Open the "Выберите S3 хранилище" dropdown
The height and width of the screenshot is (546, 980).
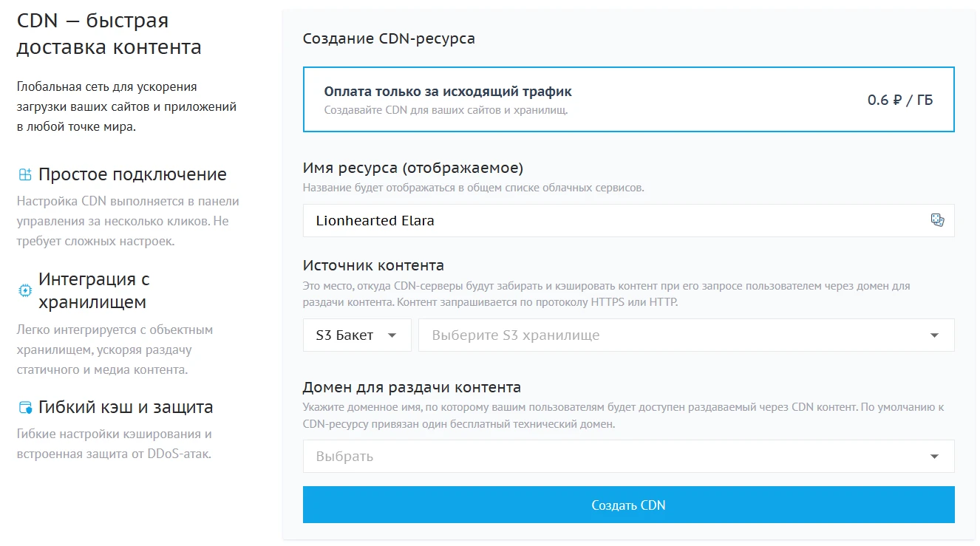tap(686, 335)
